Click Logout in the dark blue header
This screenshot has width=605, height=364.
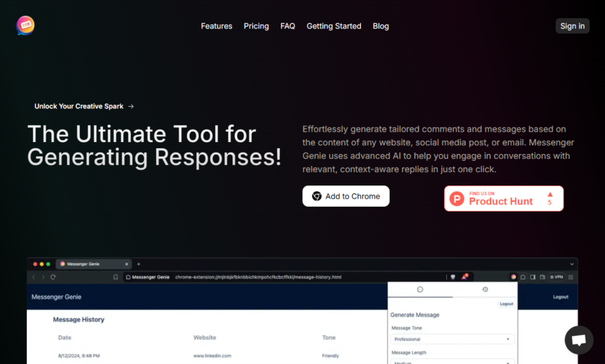[x=561, y=297]
